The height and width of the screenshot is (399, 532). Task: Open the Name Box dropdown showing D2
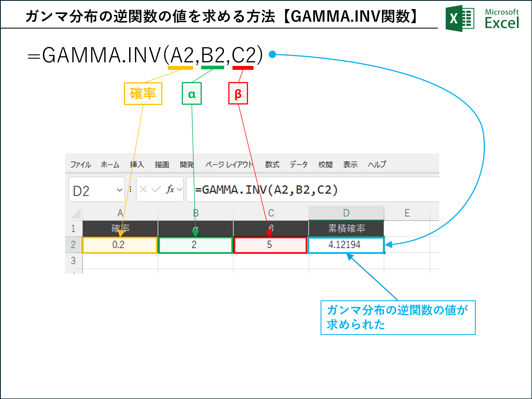[x=120, y=190]
